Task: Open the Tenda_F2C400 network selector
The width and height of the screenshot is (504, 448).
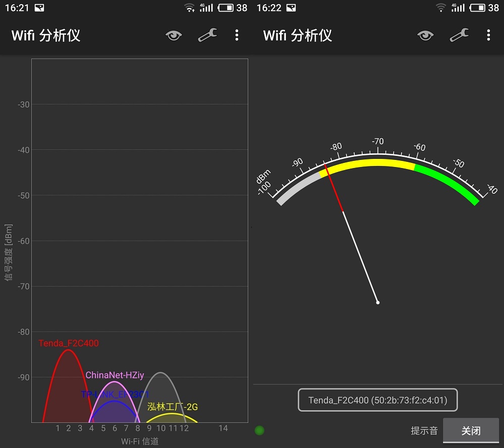Action: (378, 400)
